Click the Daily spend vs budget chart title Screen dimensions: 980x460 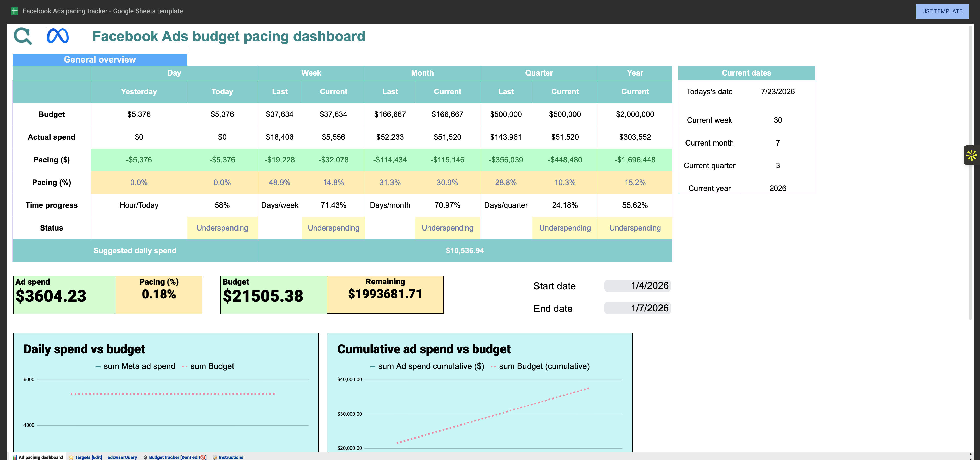click(84, 349)
